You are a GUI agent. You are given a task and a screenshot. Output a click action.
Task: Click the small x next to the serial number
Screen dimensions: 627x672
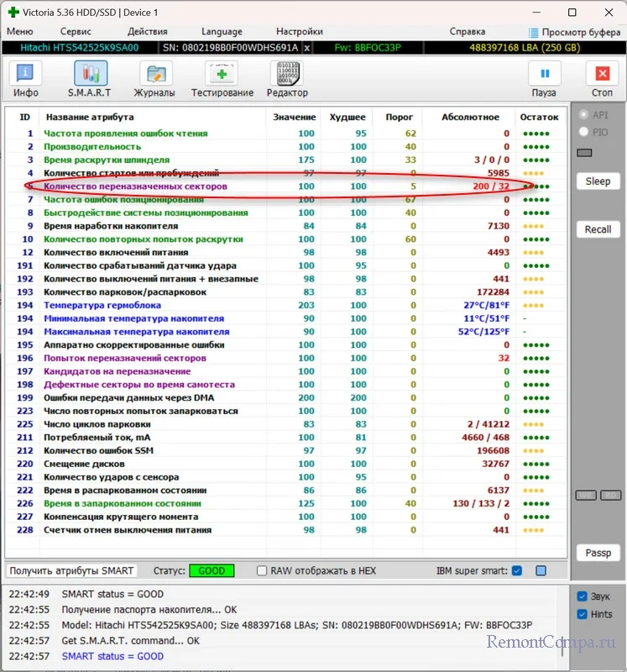pos(306,49)
